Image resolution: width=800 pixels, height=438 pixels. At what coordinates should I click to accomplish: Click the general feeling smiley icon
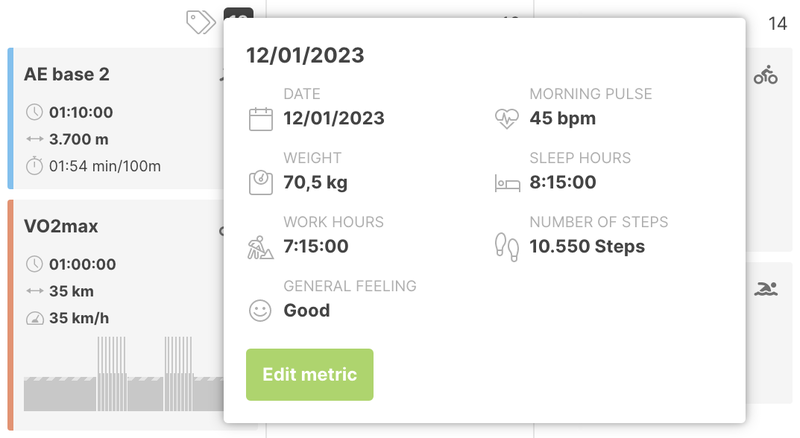click(x=260, y=310)
